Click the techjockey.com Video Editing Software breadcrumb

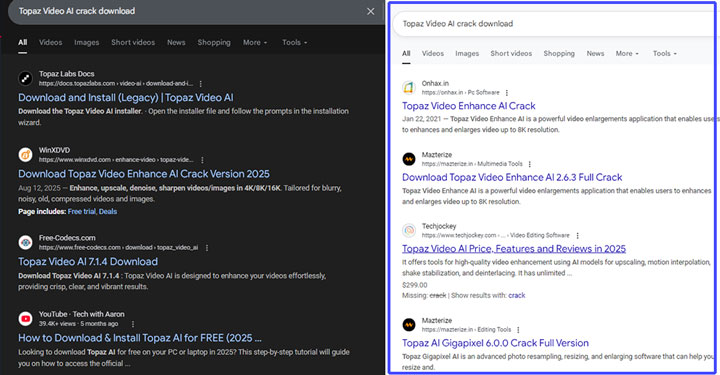pyautogui.click(x=495, y=235)
